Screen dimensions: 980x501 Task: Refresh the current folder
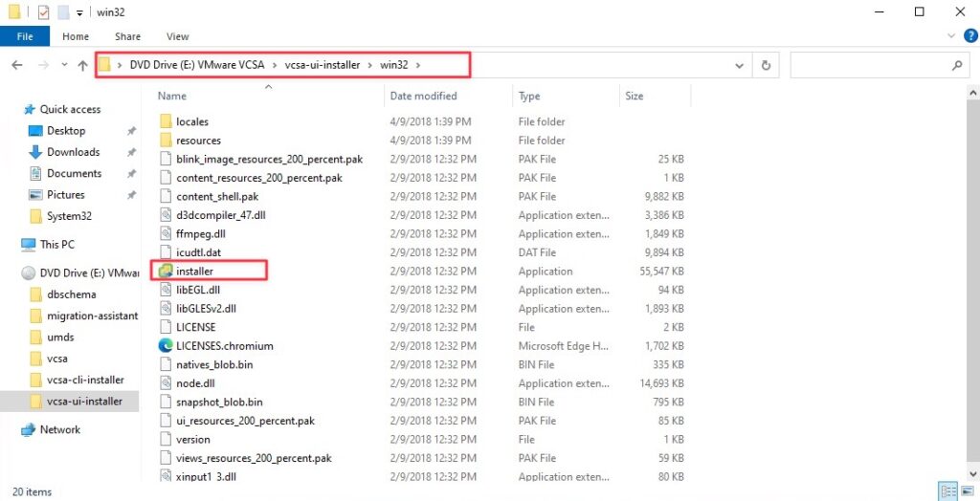point(766,66)
